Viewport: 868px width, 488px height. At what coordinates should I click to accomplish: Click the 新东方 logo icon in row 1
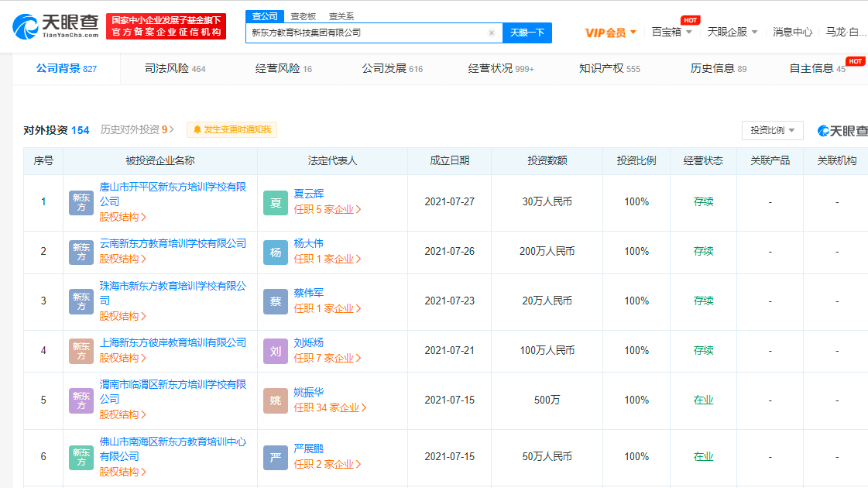[81, 203]
